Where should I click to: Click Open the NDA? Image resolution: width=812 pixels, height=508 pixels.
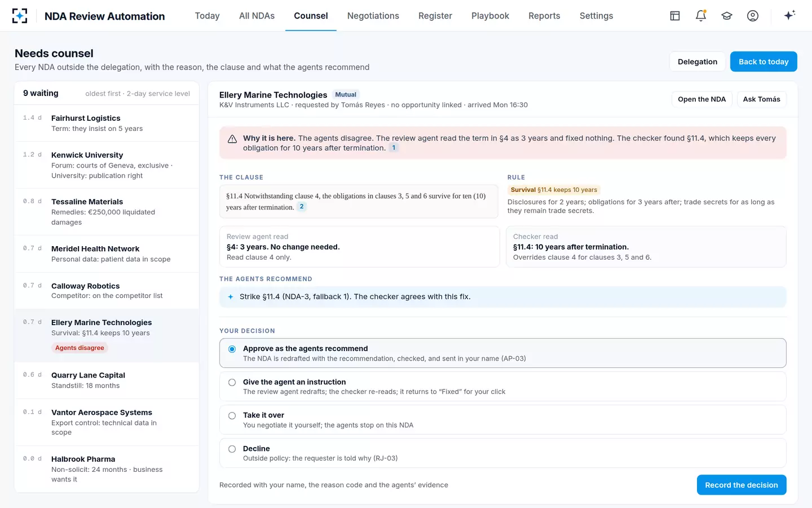[701, 99]
